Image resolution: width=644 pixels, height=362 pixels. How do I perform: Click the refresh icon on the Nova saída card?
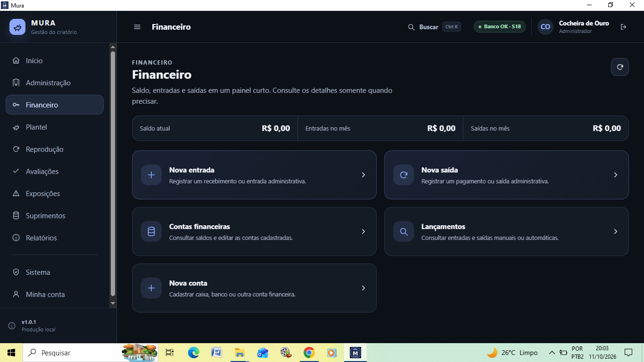(404, 175)
